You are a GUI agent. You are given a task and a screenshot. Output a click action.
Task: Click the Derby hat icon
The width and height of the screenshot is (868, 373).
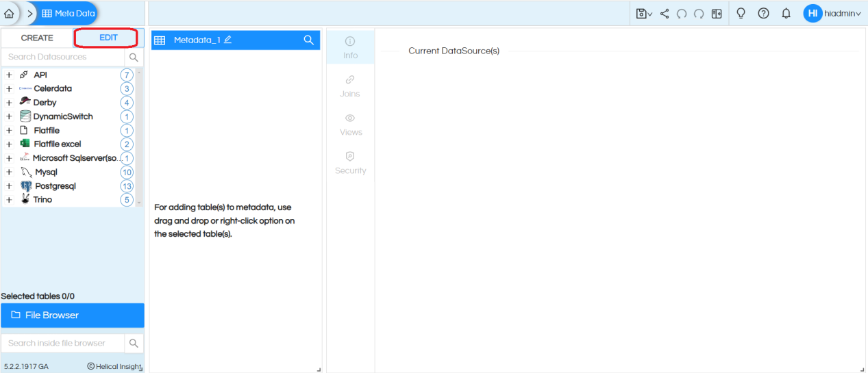click(x=25, y=102)
